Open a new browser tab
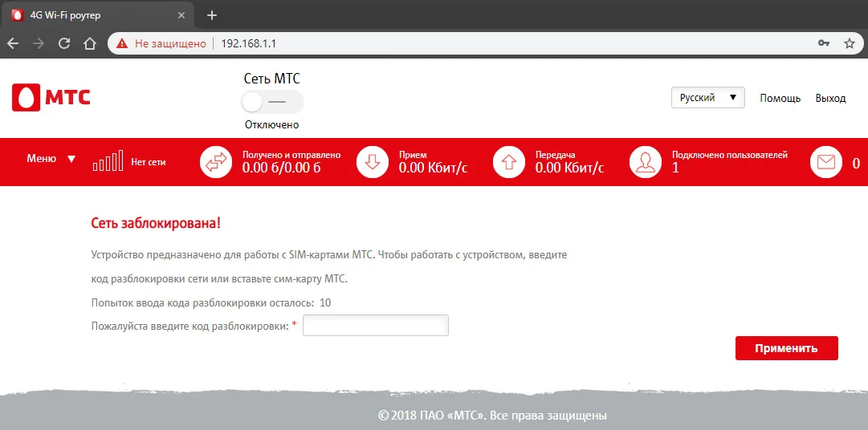 pyautogui.click(x=211, y=15)
